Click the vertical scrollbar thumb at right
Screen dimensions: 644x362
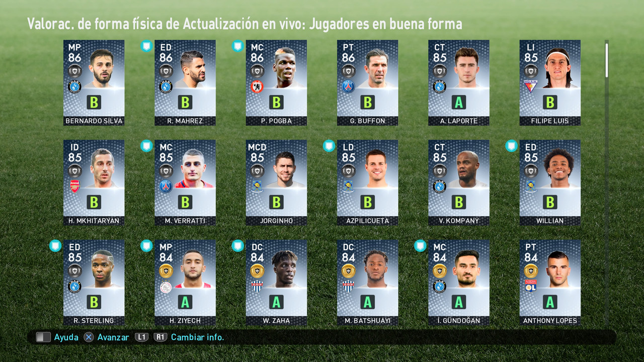tap(607, 60)
